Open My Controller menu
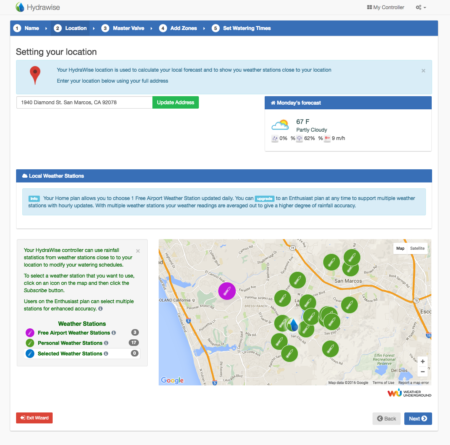 click(x=385, y=7)
